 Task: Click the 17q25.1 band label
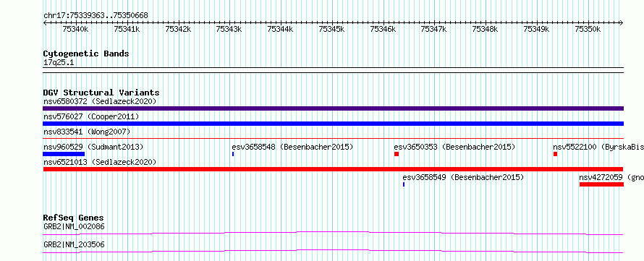click(59, 63)
